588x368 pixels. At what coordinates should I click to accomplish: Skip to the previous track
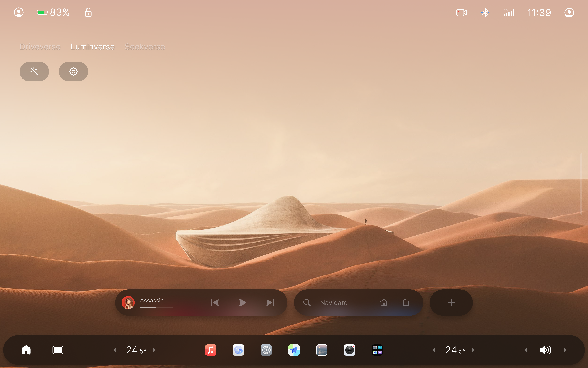pos(215,303)
